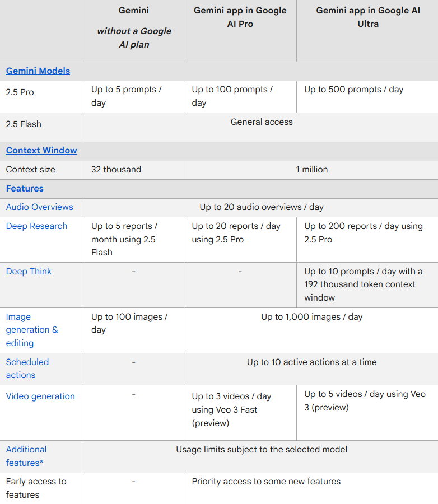The height and width of the screenshot is (504, 438).
Task: Open the Context Window link
Action: (41, 151)
